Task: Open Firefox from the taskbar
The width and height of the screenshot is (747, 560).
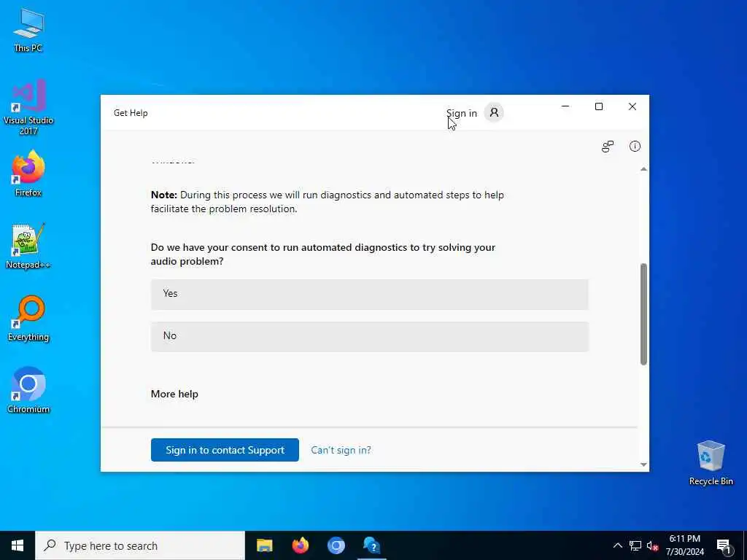Action: point(300,545)
